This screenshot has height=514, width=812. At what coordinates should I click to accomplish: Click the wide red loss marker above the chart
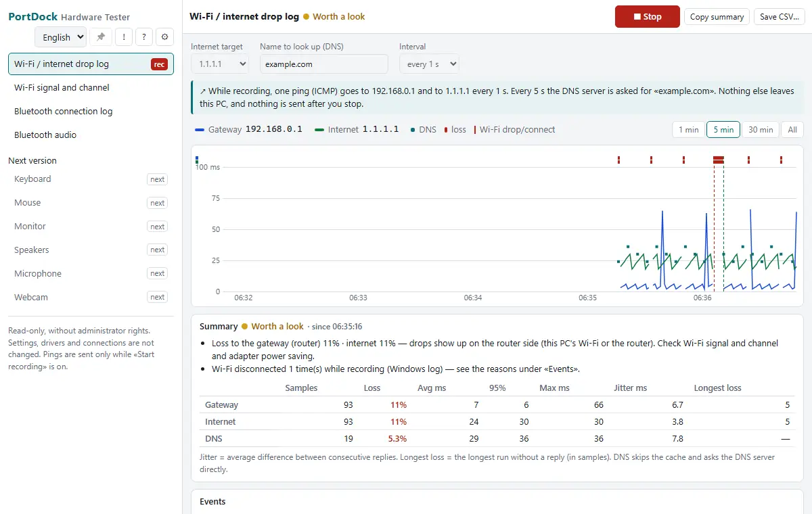click(719, 160)
